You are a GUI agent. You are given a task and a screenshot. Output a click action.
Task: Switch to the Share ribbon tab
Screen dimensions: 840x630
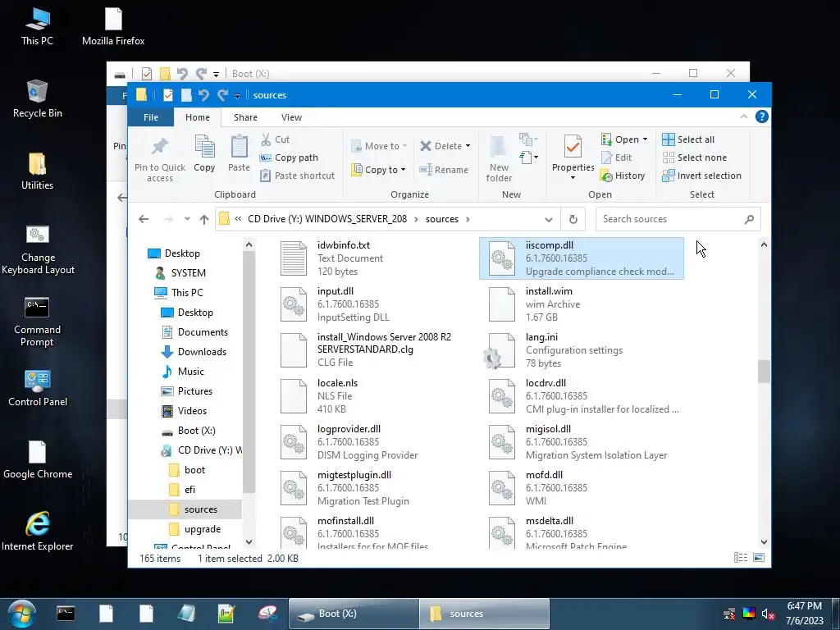point(245,116)
